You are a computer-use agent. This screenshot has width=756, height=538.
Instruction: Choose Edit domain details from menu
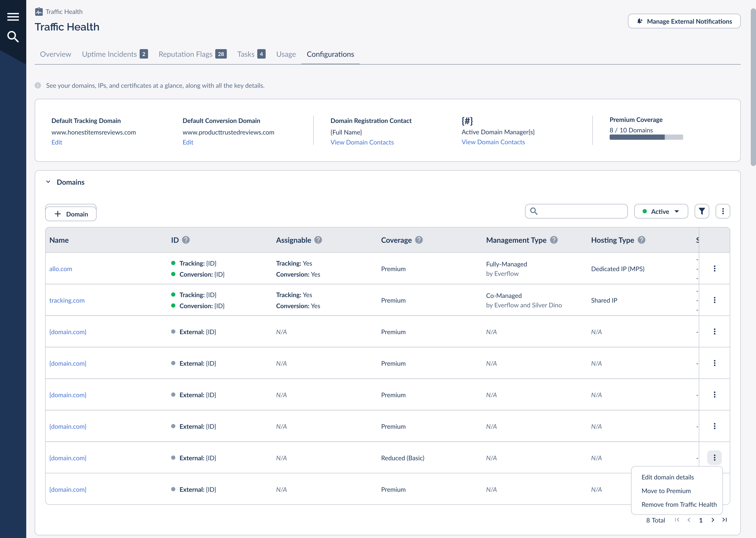click(668, 477)
